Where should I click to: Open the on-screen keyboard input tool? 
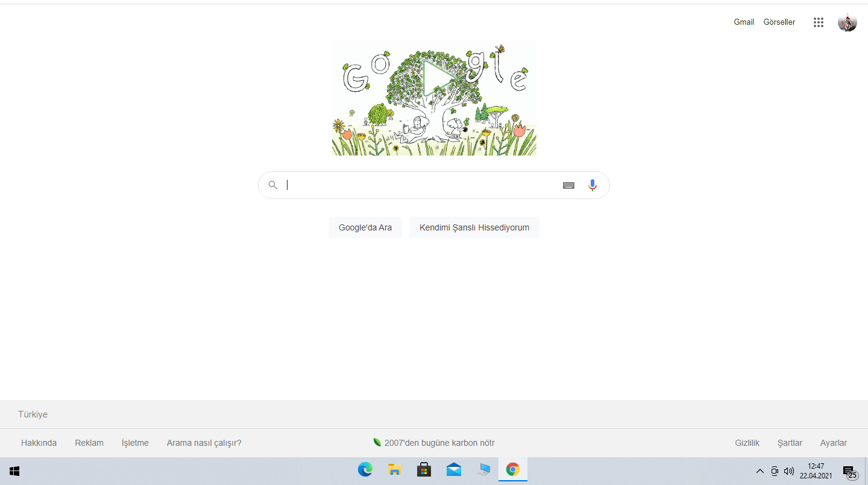click(568, 185)
